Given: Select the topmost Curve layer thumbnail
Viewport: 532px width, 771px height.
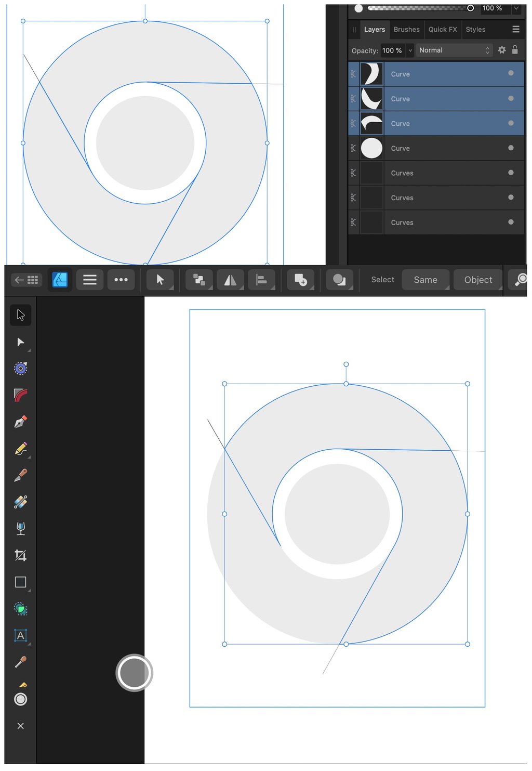Looking at the screenshot, I should click(371, 74).
